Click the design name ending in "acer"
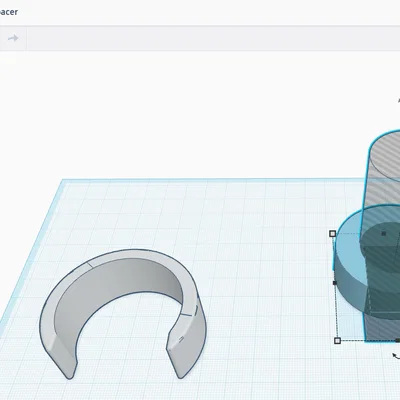Viewport: 400px width, 400px height. coord(9,12)
